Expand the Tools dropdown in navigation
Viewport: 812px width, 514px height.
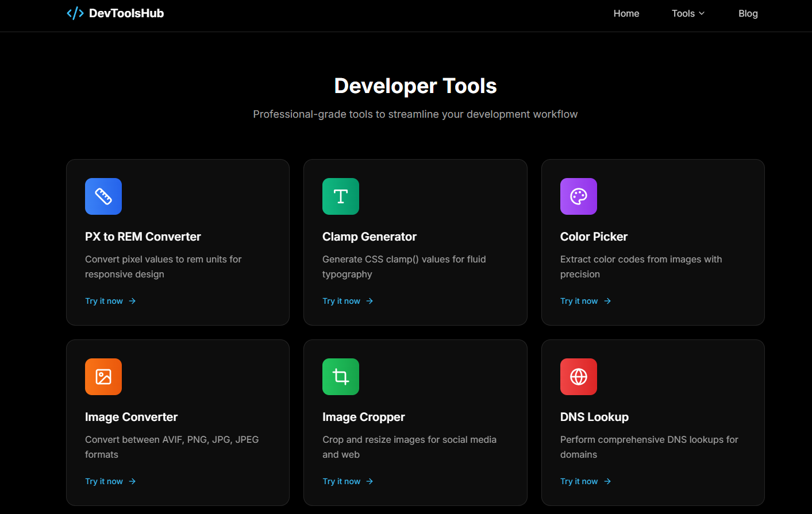coord(688,13)
